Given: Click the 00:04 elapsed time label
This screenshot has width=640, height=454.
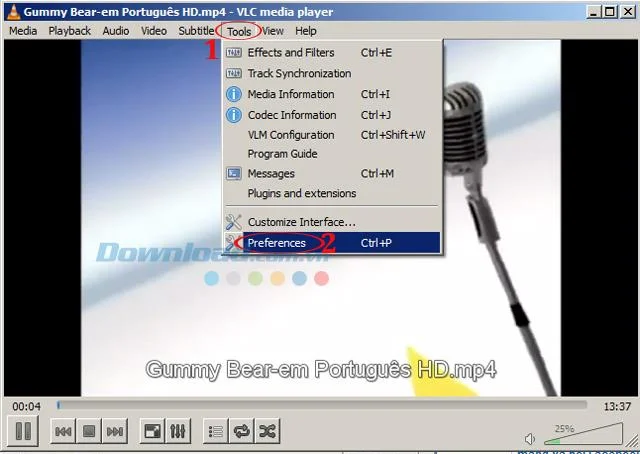Looking at the screenshot, I should [x=27, y=407].
